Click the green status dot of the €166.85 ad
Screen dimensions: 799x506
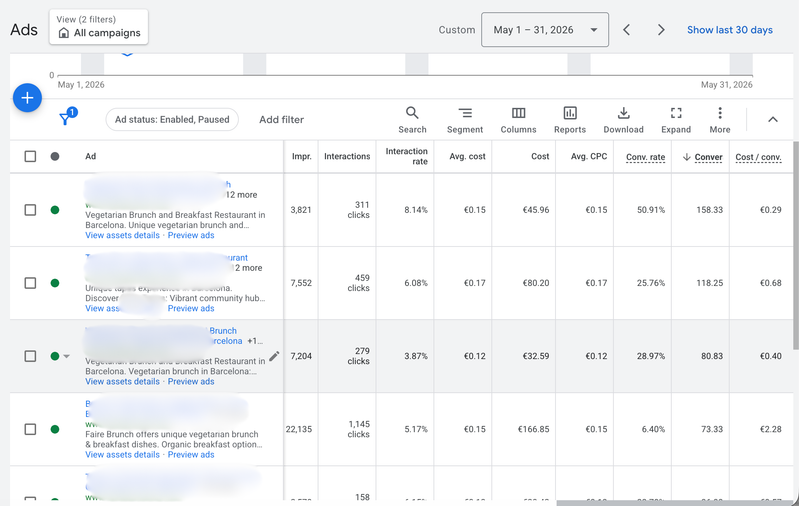[55, 429]
